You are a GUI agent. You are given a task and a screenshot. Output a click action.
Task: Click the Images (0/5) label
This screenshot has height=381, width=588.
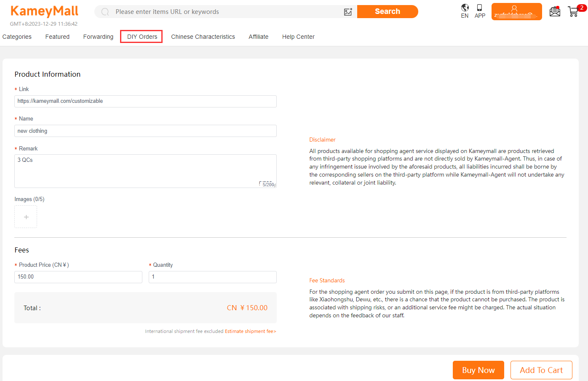(x=29, y=199)
